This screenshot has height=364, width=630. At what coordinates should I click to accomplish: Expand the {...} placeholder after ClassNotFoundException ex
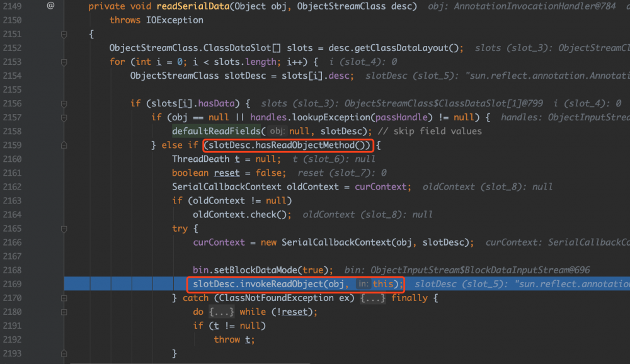pos(373,298)
